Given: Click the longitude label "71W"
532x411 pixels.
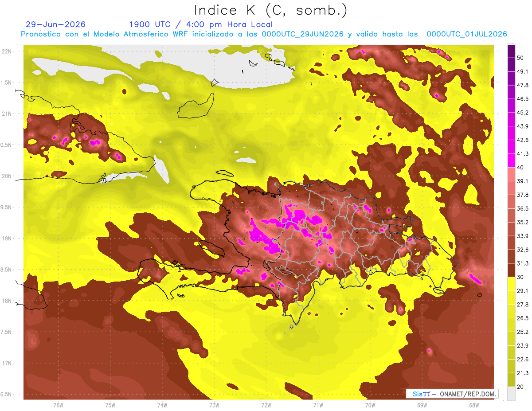Looking at the screenshot, I should tap(318, 405).
